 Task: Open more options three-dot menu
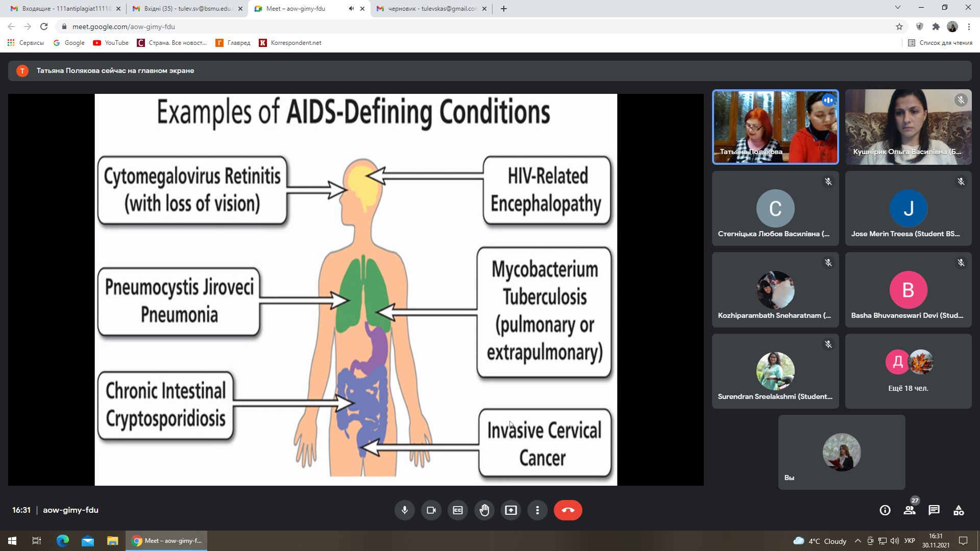tap(537, 510)
